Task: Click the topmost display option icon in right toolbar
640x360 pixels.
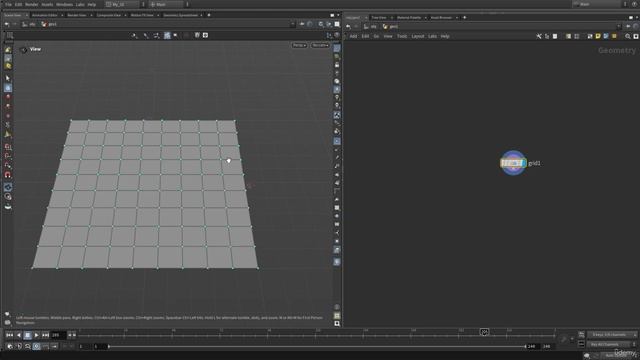Action: coord(337,48)
